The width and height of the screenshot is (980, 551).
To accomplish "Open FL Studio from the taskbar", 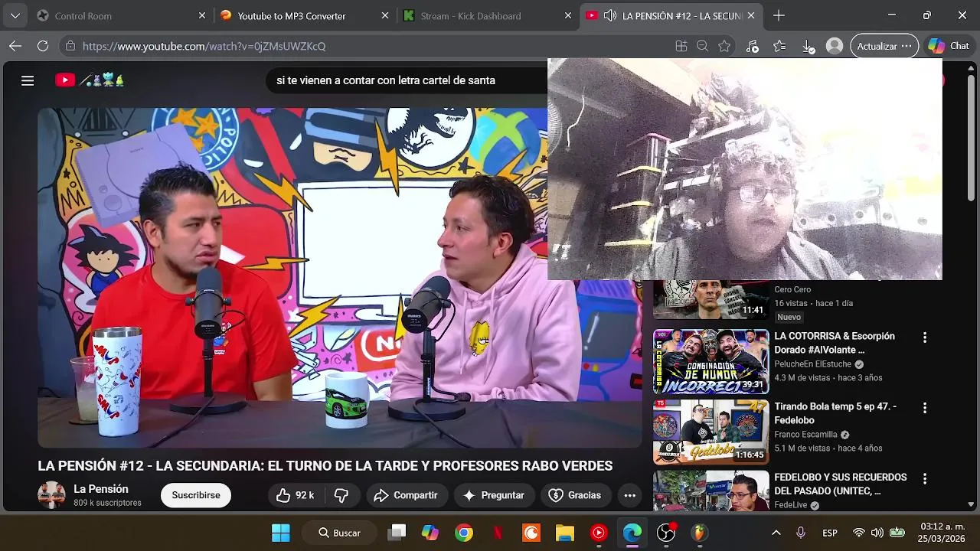I will [x=700, y=533].
